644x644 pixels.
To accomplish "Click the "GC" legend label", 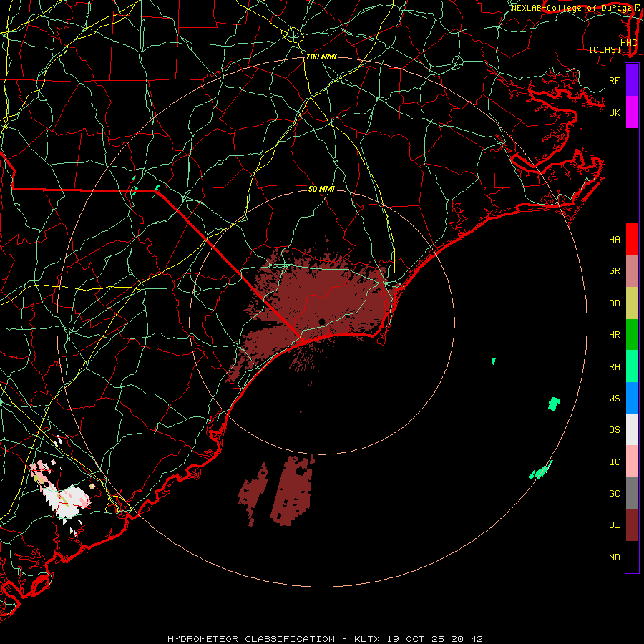I will pos(614,494).
